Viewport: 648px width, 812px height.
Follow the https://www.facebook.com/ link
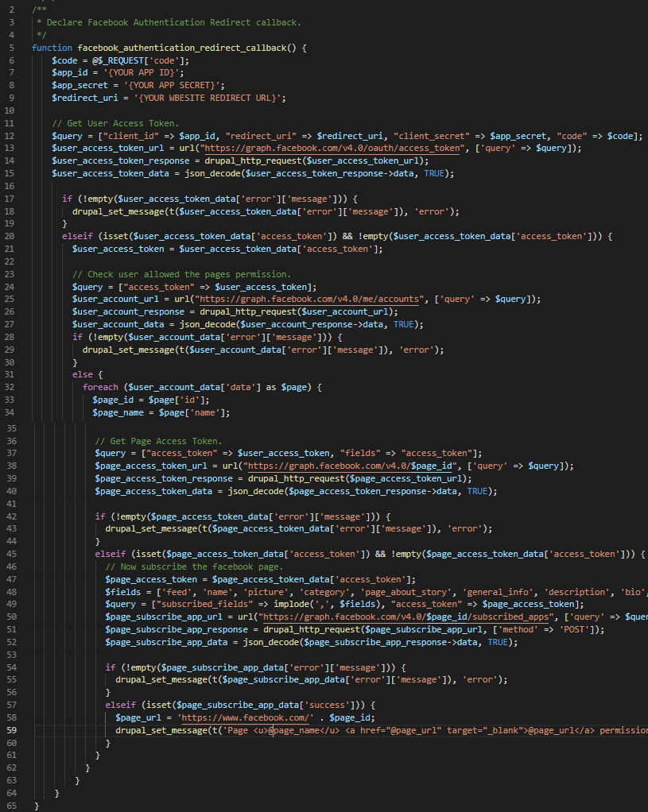(x=245, y=717)
